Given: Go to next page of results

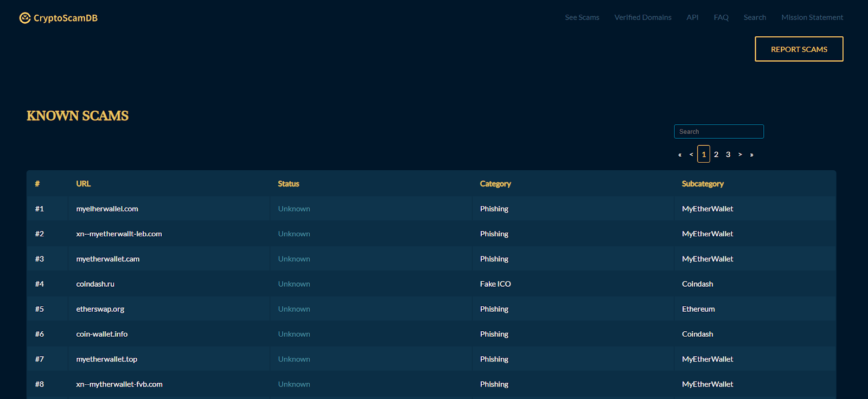Looking at the screenshot, I should pos(740,155).
